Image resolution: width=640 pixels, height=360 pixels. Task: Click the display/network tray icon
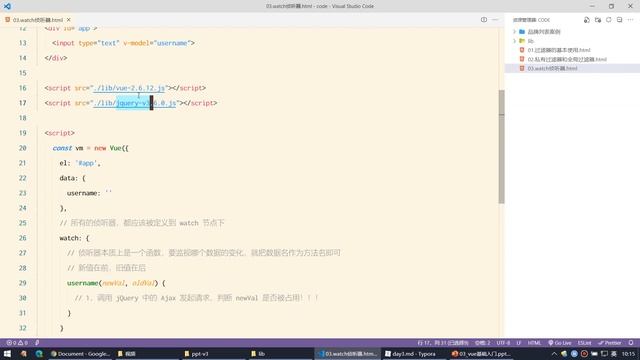pos(604,354)
